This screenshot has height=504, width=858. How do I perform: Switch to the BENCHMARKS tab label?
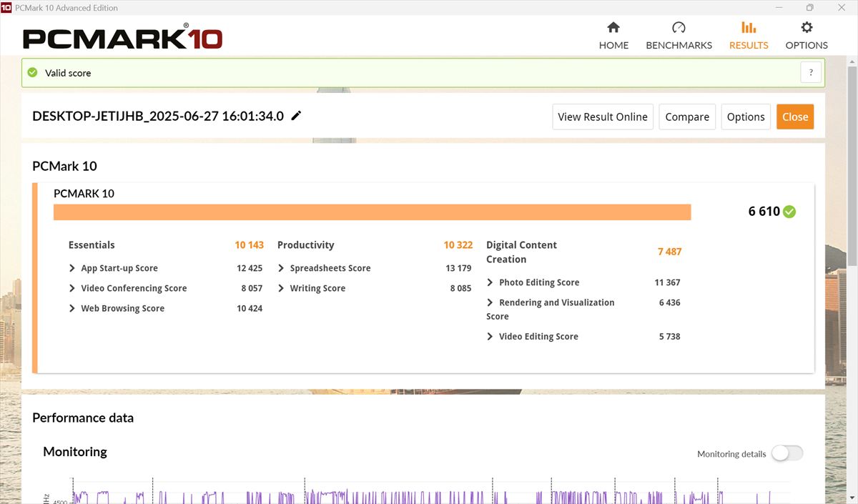click(x=679, y=45)
